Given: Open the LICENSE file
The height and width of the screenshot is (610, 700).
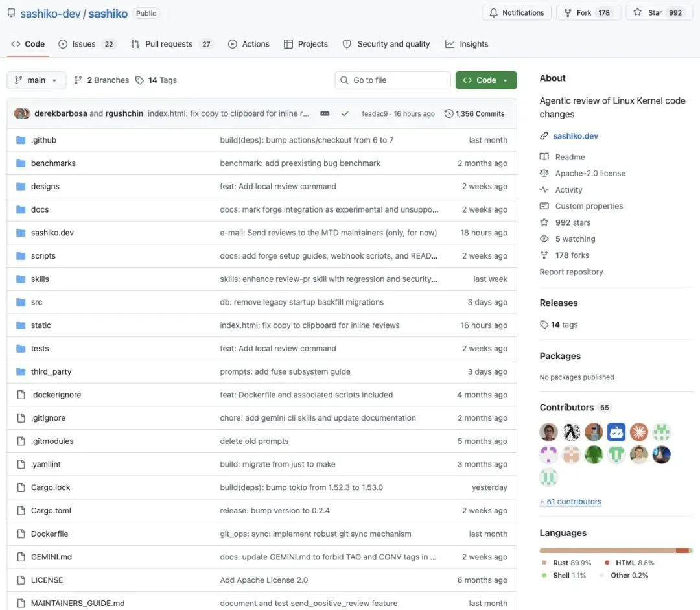Looking at the screenshot, I should (x=47, y=581).
